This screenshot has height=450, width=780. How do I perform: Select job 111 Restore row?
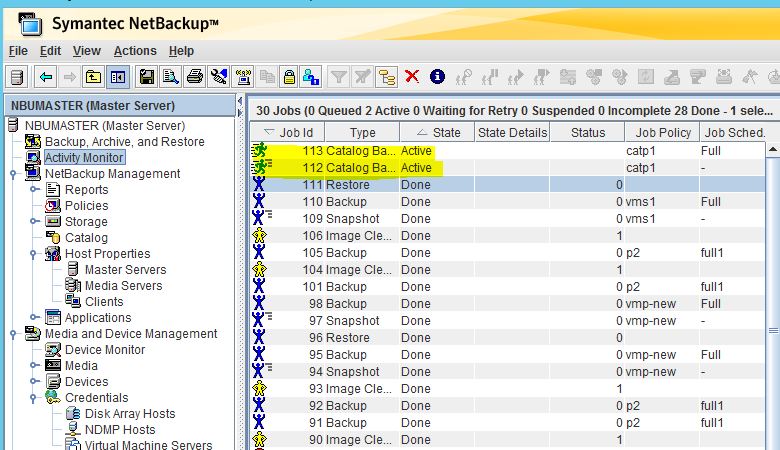click(x=508, y=184)
